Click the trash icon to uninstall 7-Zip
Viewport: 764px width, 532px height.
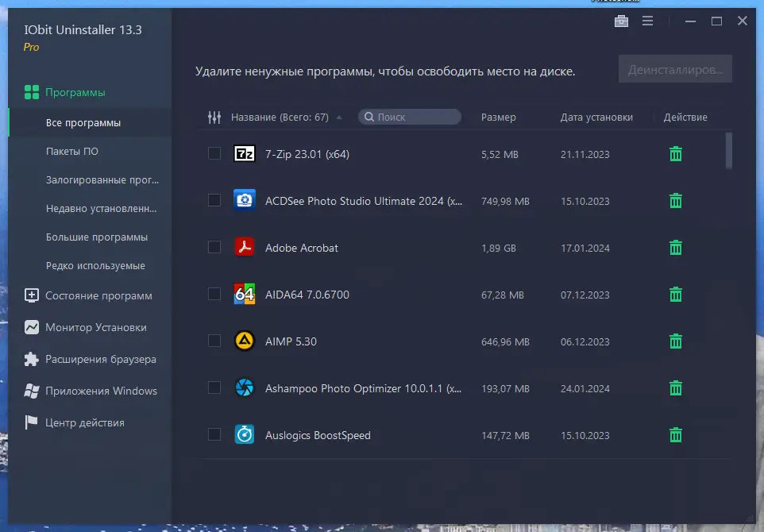(x=675, y=154)
